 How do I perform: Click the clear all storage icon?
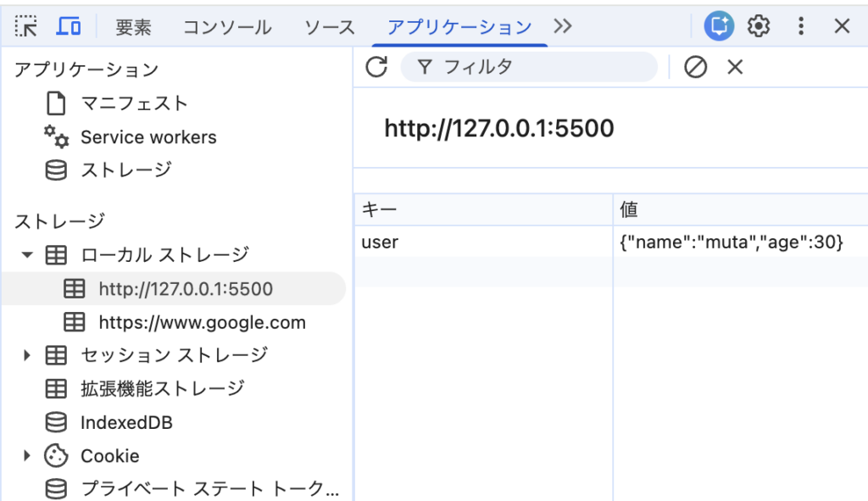(695, 67)
